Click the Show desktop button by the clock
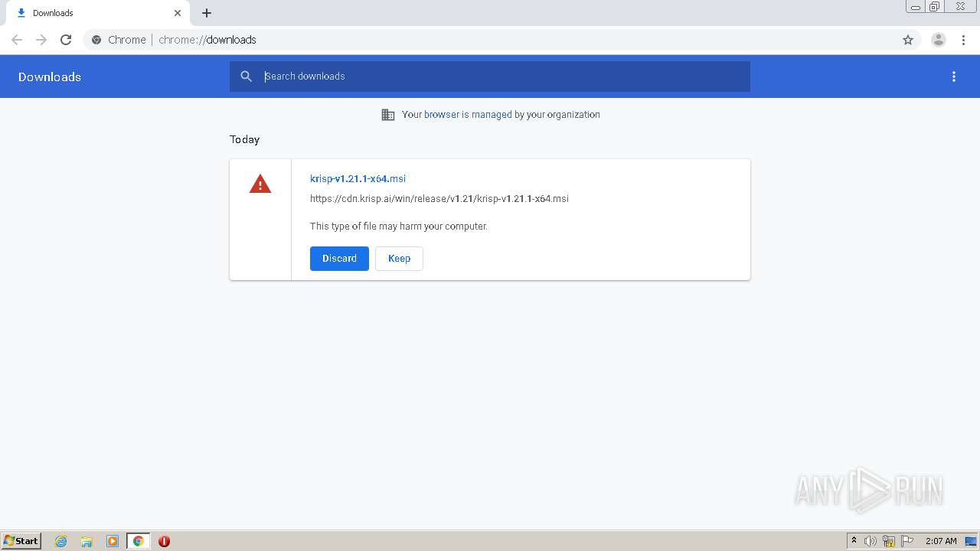Screen dimensions: 980x551 click(972, 541)
